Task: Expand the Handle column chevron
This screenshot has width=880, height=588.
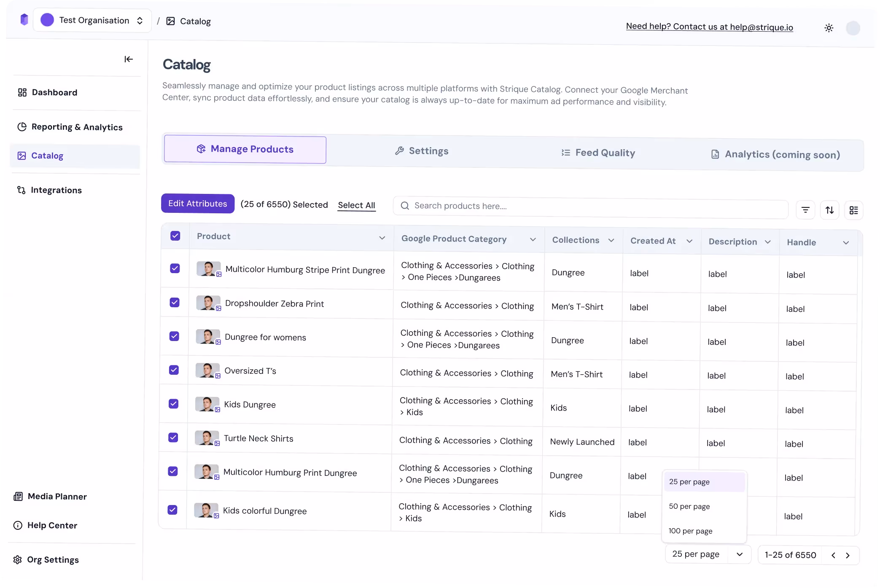Action: coord(846,243)
